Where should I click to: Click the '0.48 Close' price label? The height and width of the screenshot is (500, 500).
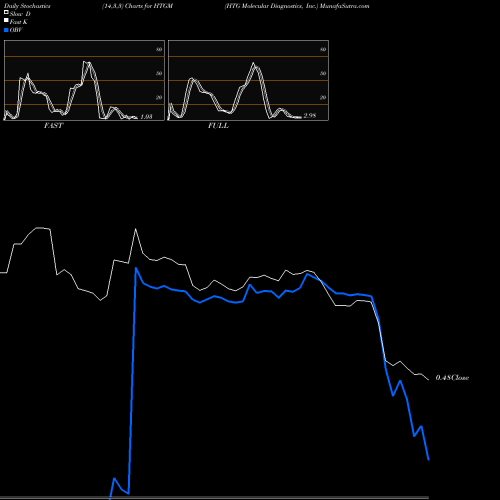pyautogui.click(x=452, y=378)
